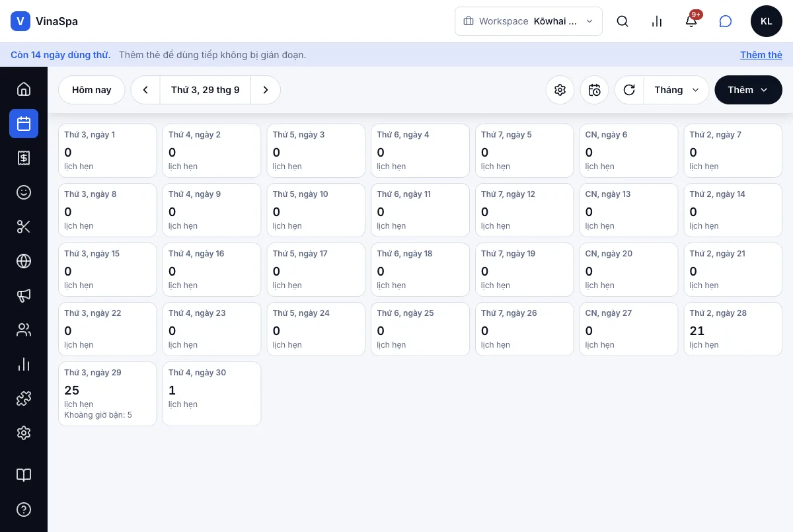Screen dimensions: 793x532
Task: Open the marketing megaphone icon in sidebar
Action: coord(24,295)
